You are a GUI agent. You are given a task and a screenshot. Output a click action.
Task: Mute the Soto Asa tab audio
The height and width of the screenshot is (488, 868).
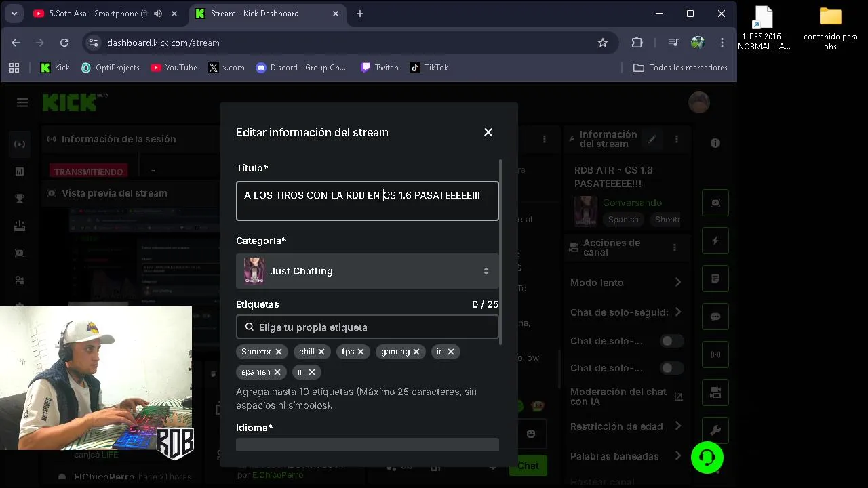point(158,14)
